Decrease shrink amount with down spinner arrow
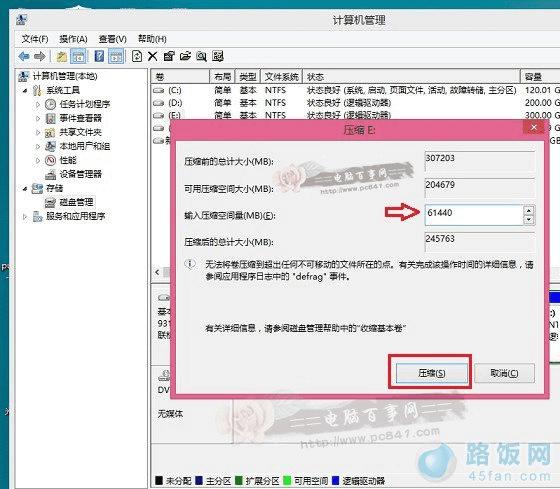 pyautogui.click(x=529, y=220)
